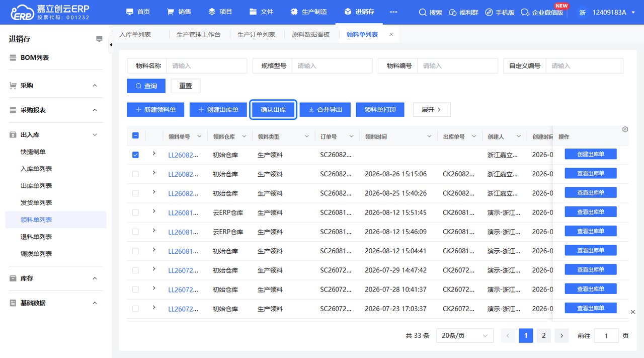644x358 pixels.
Task: Expand the row dated 2026-08-26 15:15:06
Action: 154,173
